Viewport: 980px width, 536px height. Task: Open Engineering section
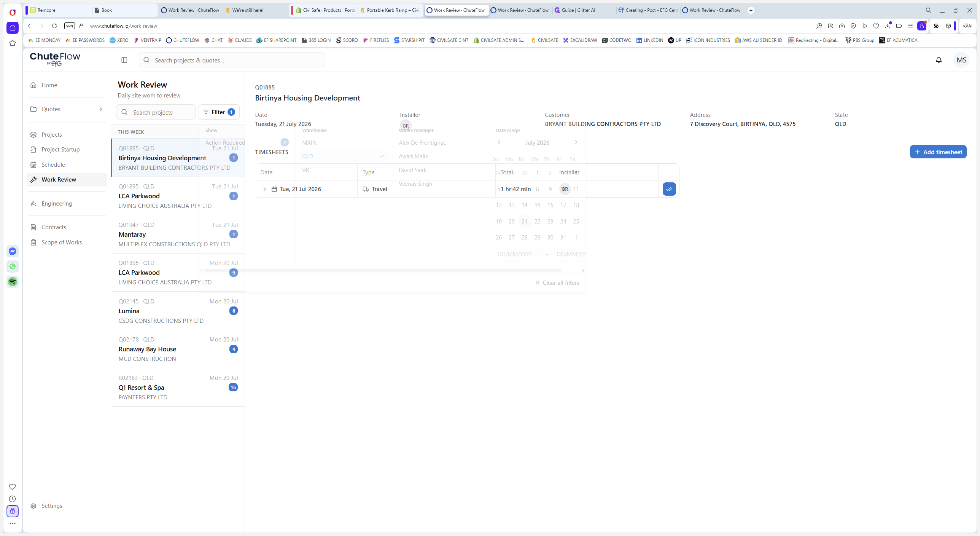point(67,204)
